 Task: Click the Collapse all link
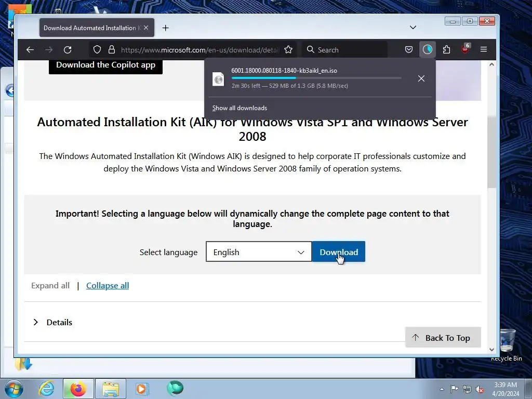coord(108,286)
